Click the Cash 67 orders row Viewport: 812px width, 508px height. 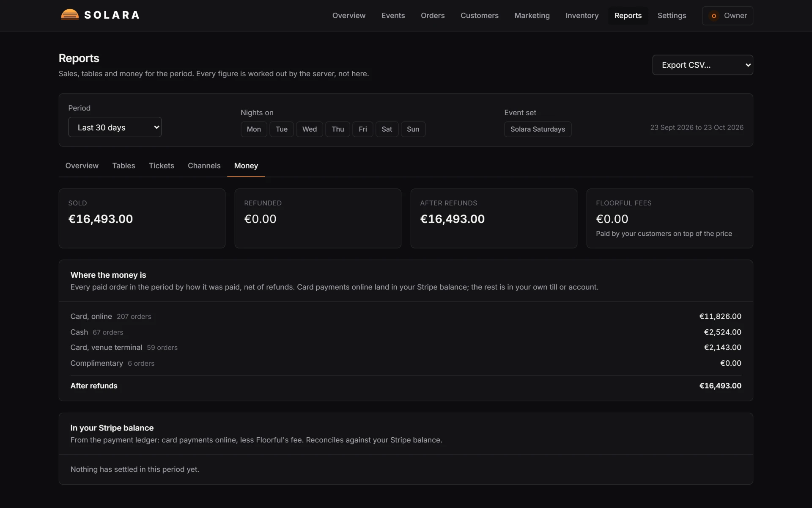pos(406,332)
